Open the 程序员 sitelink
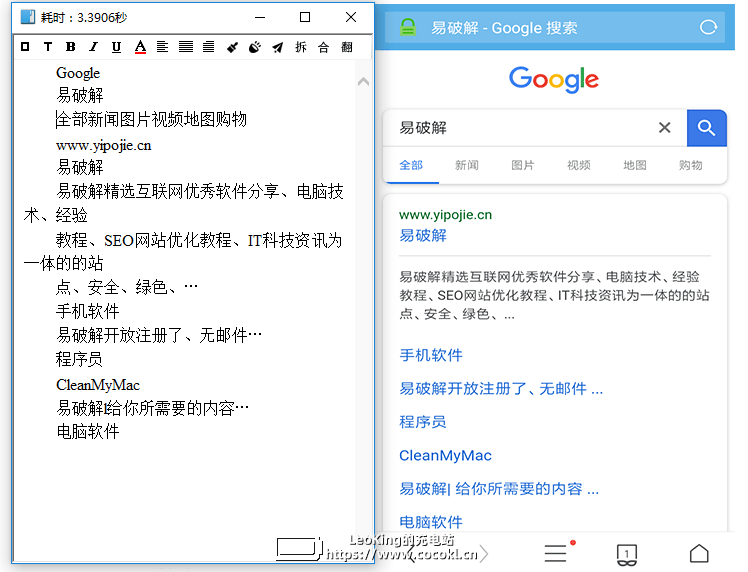Screen dimensions: 748x572 [423, 422]
